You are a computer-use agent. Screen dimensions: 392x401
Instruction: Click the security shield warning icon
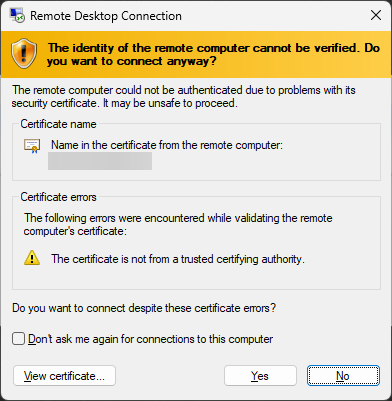tap(24, 54)
